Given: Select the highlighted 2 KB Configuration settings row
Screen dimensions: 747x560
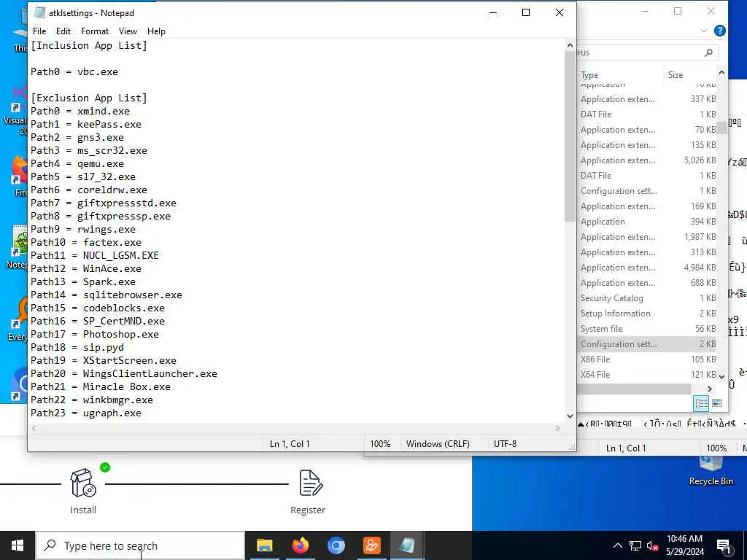Looking at the screenshot, I should [647, 344].
